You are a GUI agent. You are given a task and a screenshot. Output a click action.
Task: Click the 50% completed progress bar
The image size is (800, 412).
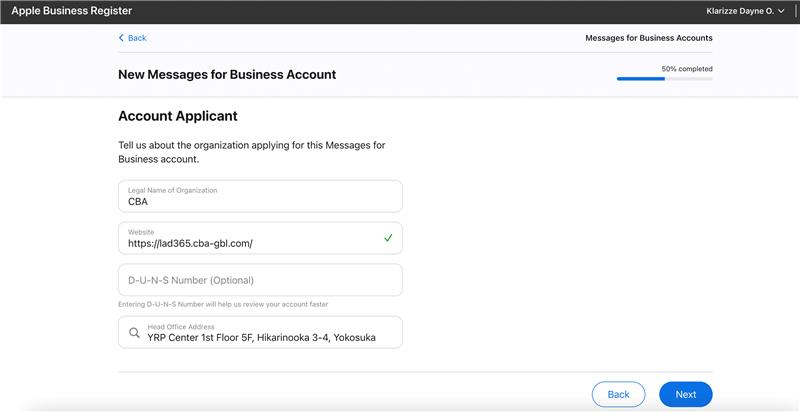pos(664,79)
